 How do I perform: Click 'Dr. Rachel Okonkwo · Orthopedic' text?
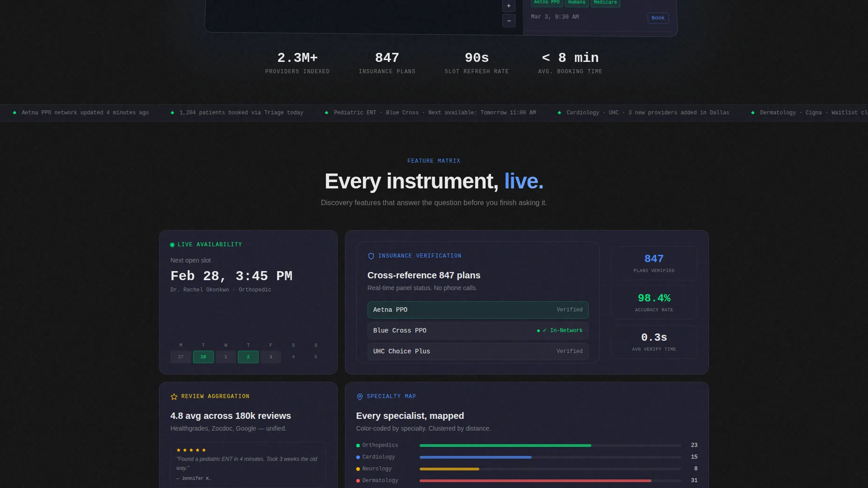pyautogui.click(x=221, y=290)
